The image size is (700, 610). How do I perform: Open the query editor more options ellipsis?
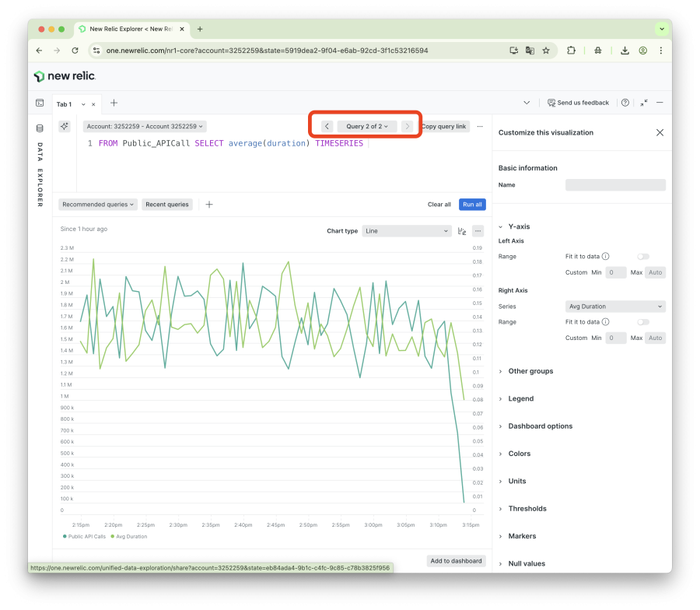tap(480, 126)
